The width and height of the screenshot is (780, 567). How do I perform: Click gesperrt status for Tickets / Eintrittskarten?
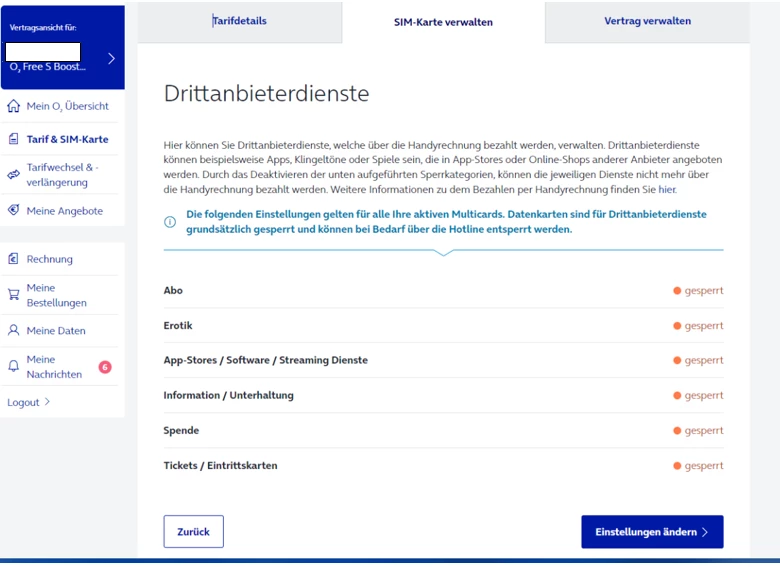tap(698, 466)
